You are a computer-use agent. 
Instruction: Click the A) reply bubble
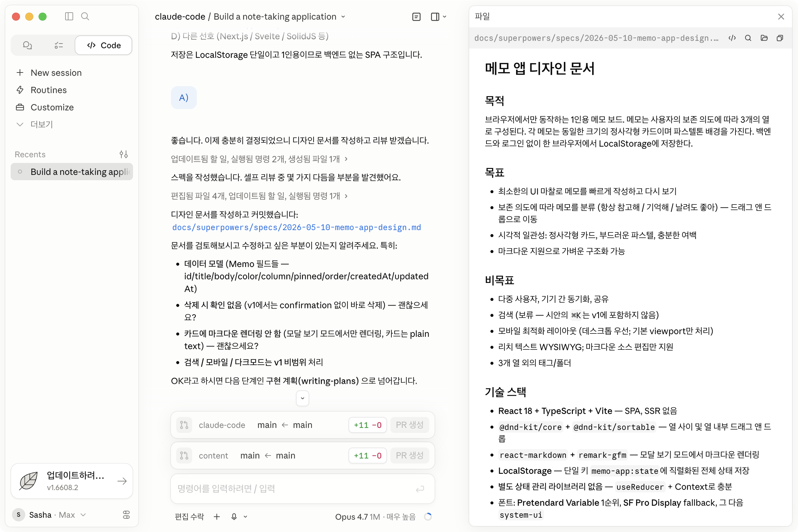[x=184, y=98]
